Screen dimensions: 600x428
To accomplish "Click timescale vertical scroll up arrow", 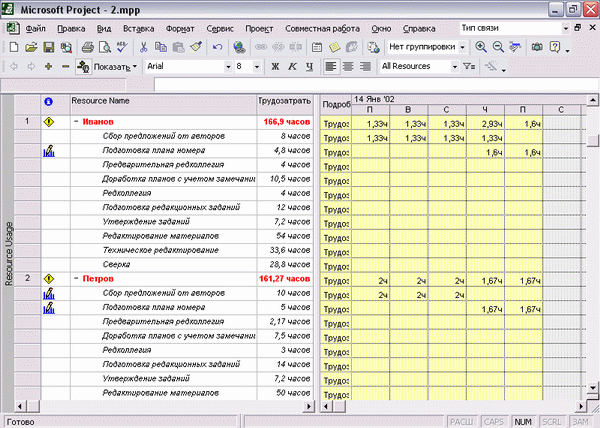I will [x=593, y=100].
